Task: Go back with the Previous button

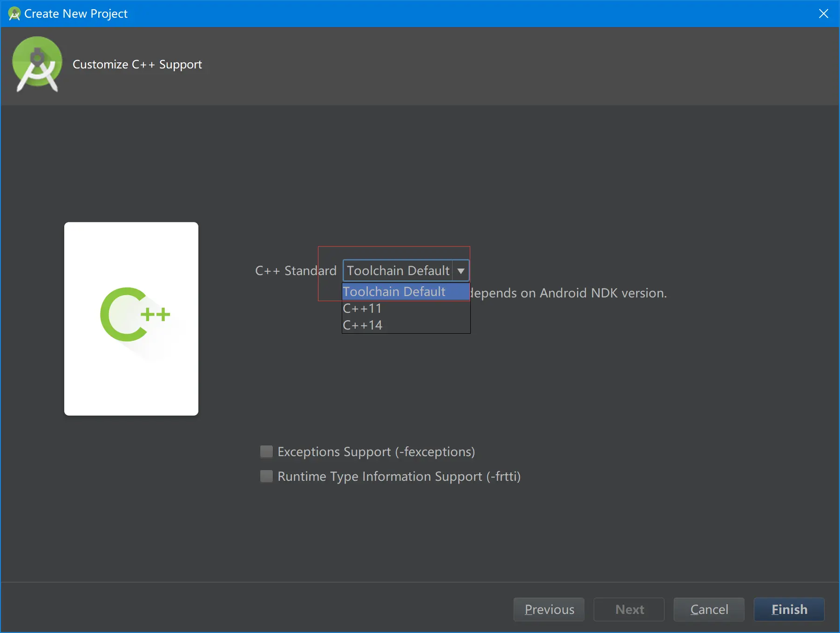Action: (x=549, y=609)
